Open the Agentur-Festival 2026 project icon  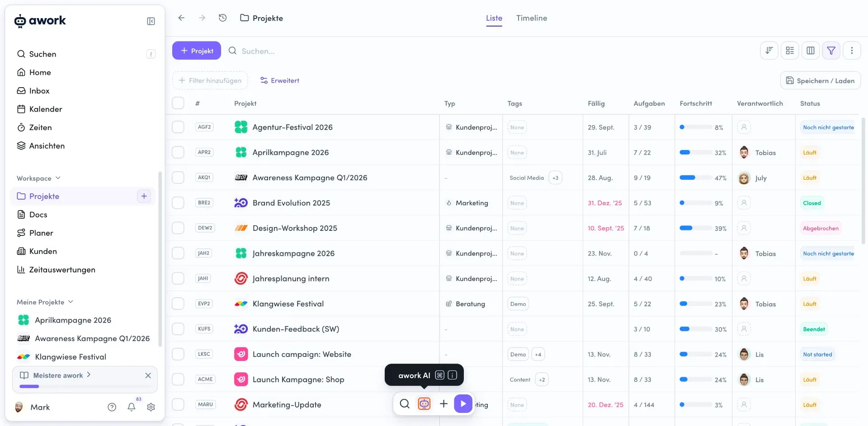(241, 127)
